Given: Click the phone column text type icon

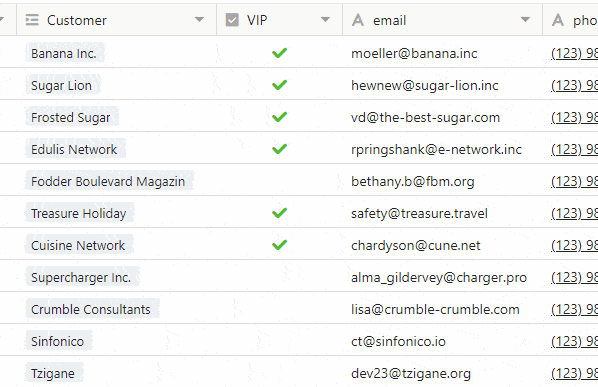Looking at the screenshot, I should coord(558,20).
